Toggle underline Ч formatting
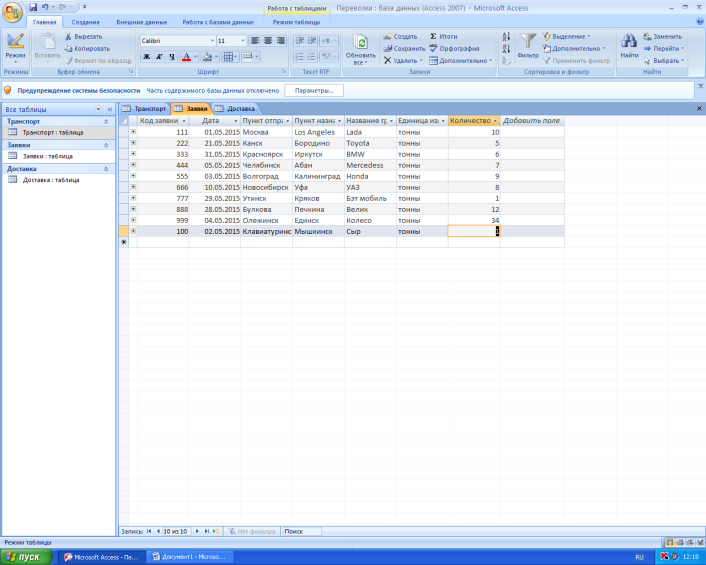 point(172,57)
